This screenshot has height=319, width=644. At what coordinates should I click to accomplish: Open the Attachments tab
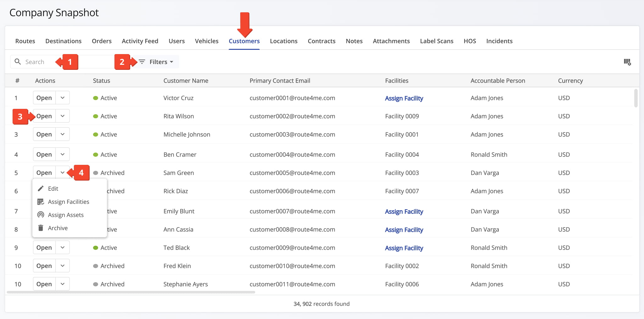coord(391,41)
